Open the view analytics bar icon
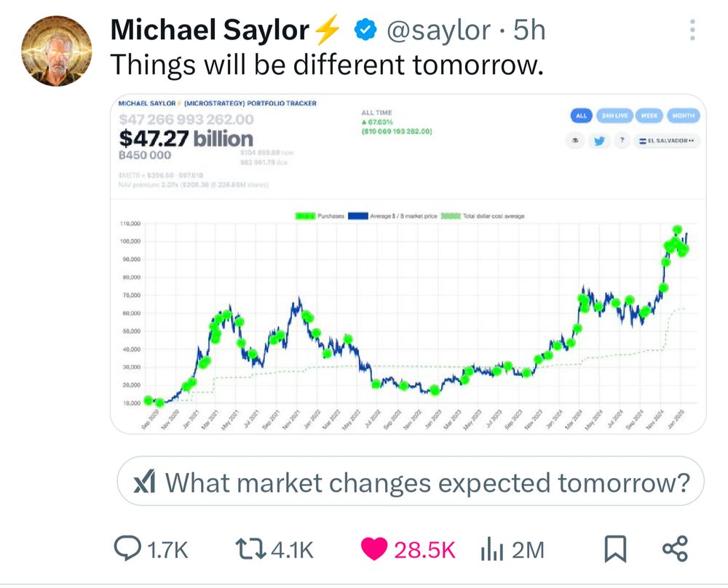The height and width of the screenshot is (588, 728). pyautogui.click(x=492, y=549)
